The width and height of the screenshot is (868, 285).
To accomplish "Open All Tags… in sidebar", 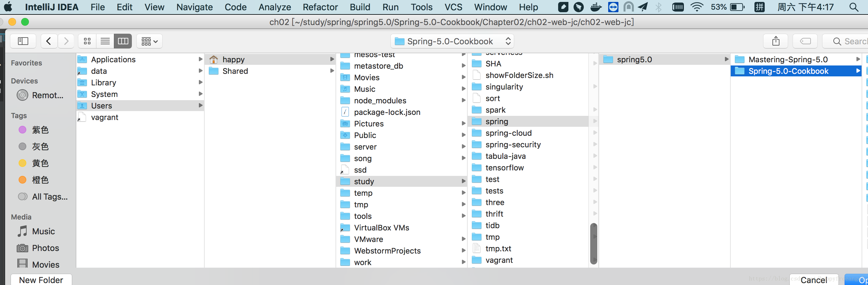I will (x=43, y=197).
